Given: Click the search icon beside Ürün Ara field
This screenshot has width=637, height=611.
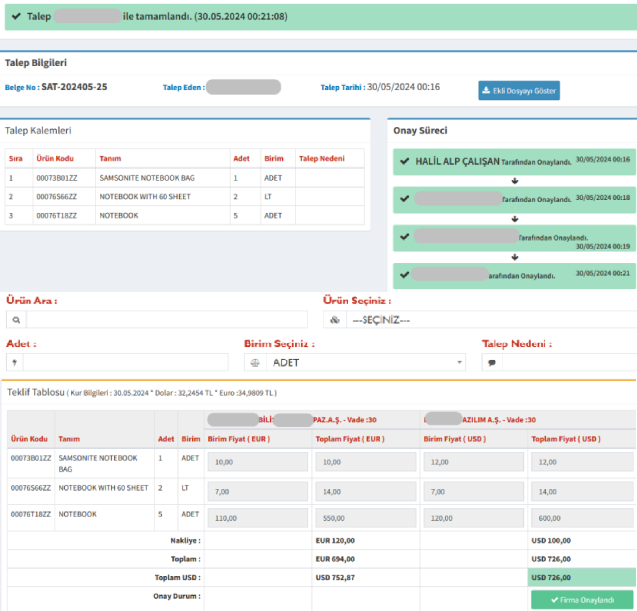Looking at the screenshot, I should [16, 320].
